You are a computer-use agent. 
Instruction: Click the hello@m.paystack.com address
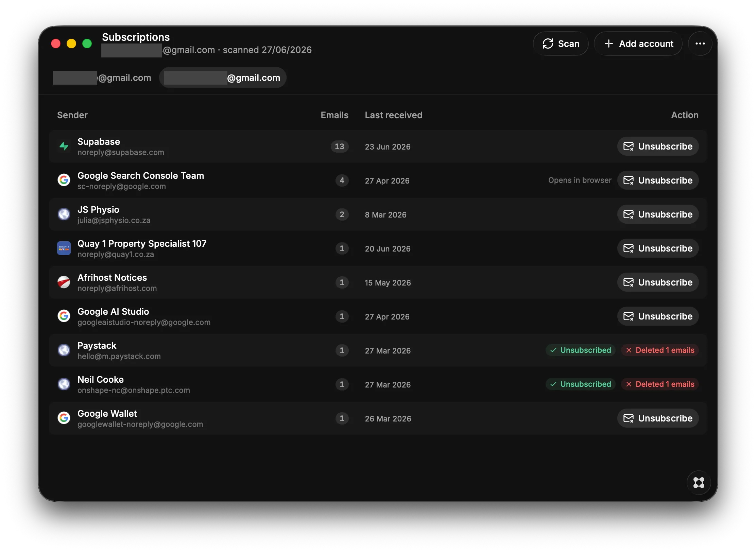pyautogui.click(x=119, y=357)
